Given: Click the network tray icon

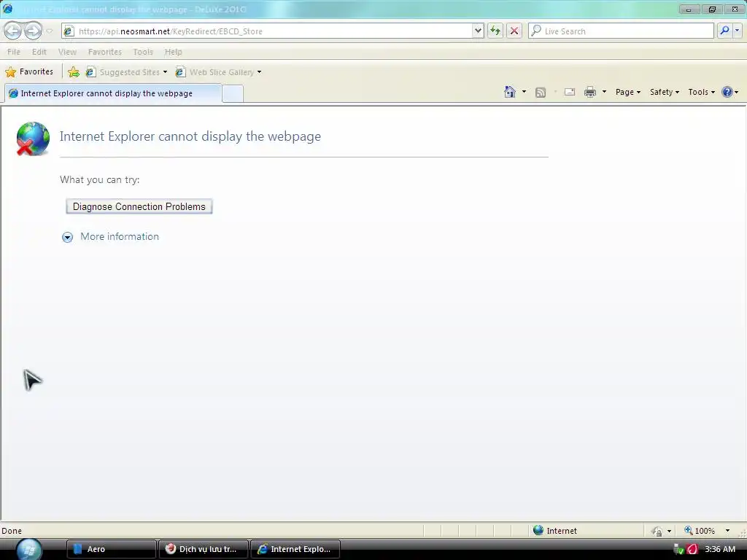Looking at the screenshot, I should 679,550.
